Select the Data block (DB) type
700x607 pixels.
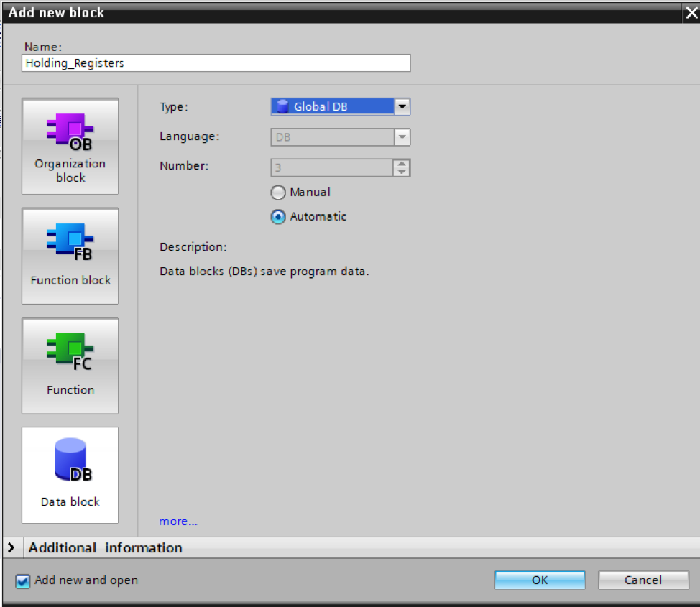tap(70, 476)
